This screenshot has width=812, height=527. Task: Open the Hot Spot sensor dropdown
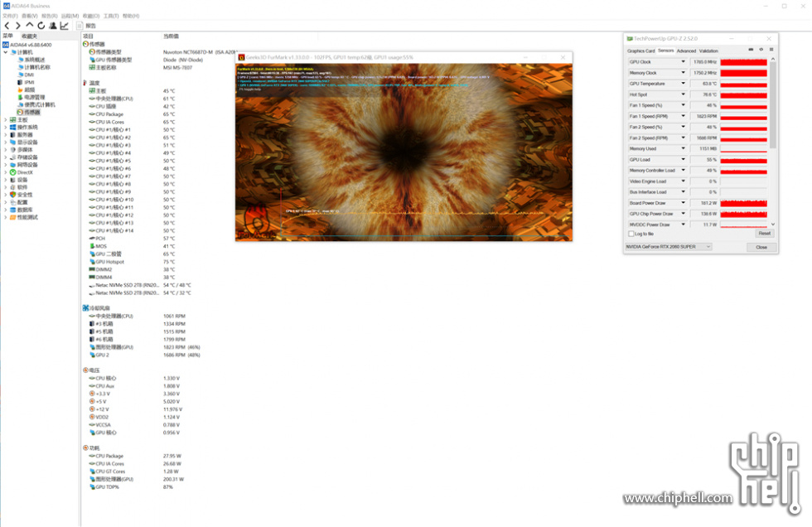pos(683,94)
